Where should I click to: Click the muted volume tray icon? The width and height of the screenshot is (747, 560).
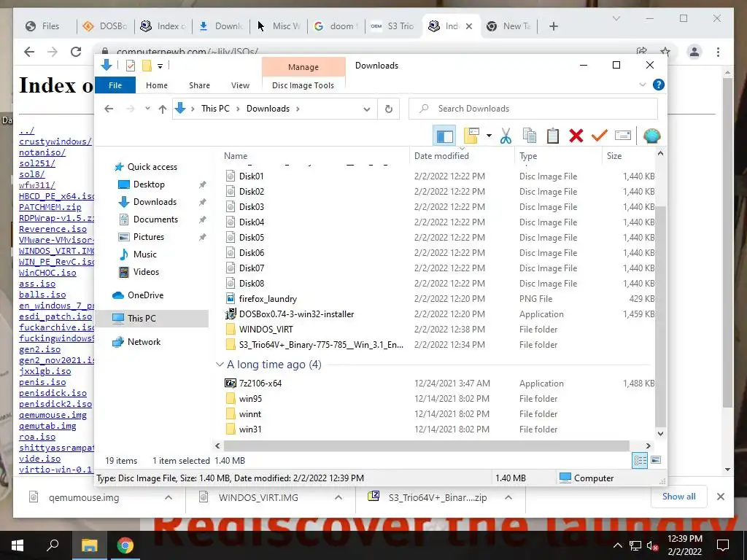coord(653,545)
